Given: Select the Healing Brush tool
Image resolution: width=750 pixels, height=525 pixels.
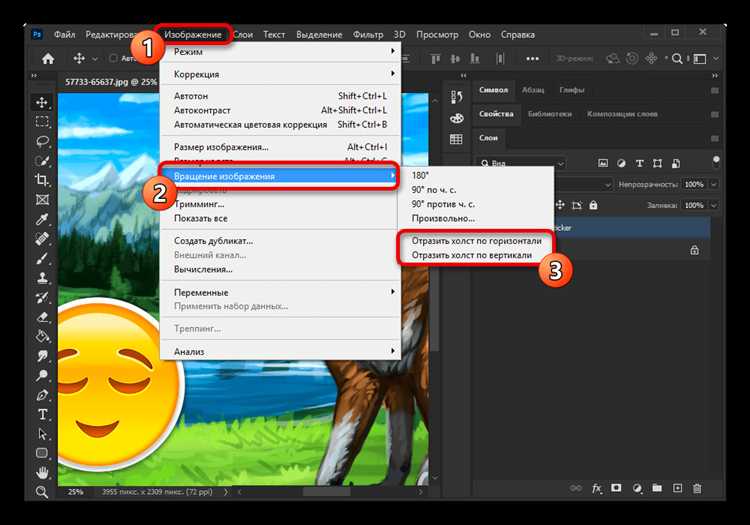Looking at the screenshot, I should coord(42,239).
